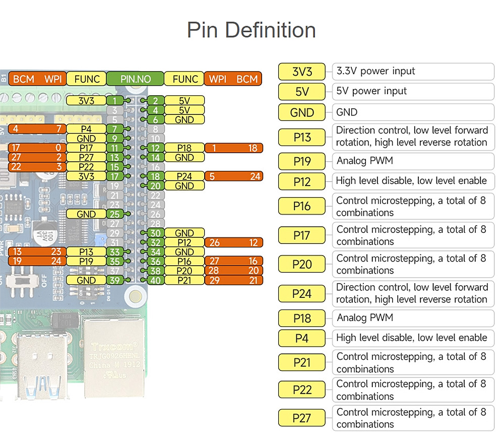
Task: Click the gray pin 8 marker
Action: 156,129
